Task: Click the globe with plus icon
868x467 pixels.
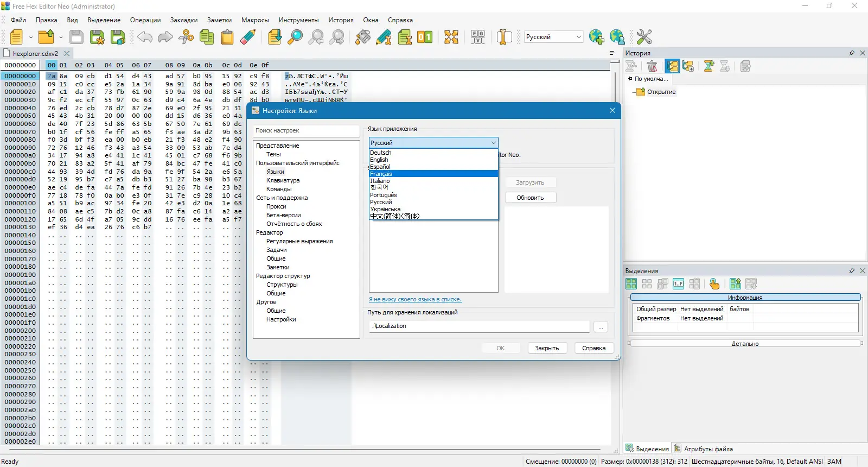Action: point(596,37)
